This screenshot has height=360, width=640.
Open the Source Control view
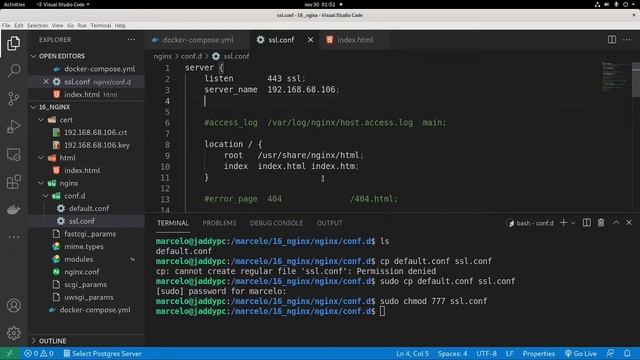click(x=13, y=98)
